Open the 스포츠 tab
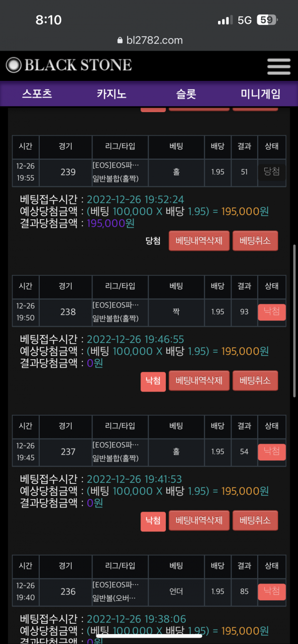This screenshot has width=298, height=644. (x=37, y=94)
